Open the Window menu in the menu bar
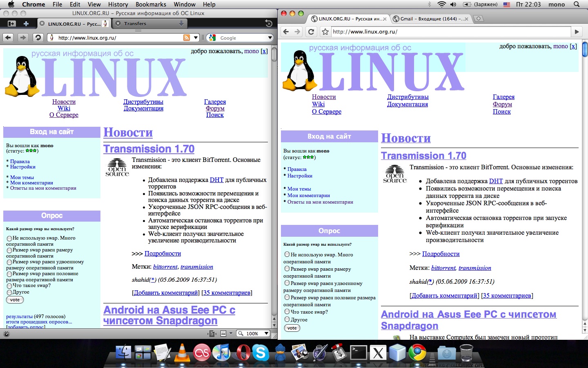The image size is (588, 368). 185,4
